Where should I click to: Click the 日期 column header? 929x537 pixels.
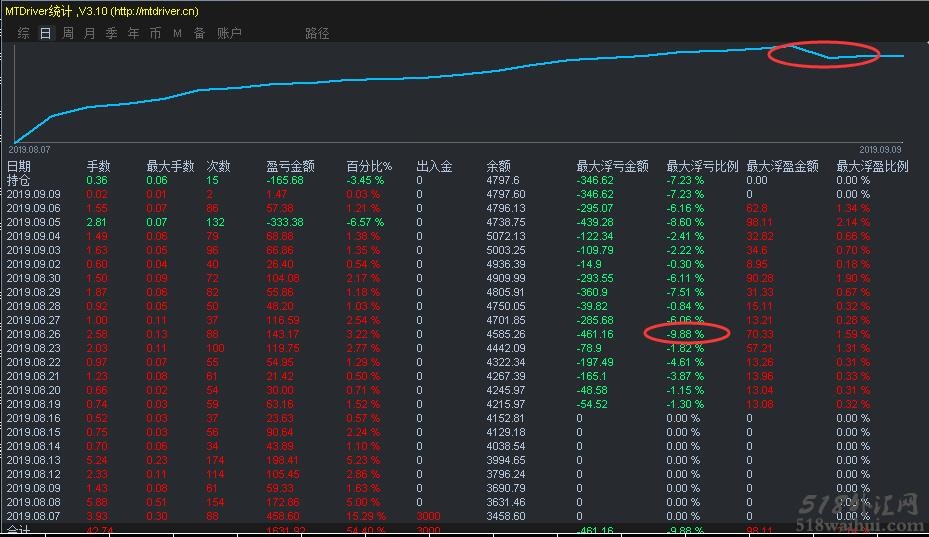click(19, 166)
